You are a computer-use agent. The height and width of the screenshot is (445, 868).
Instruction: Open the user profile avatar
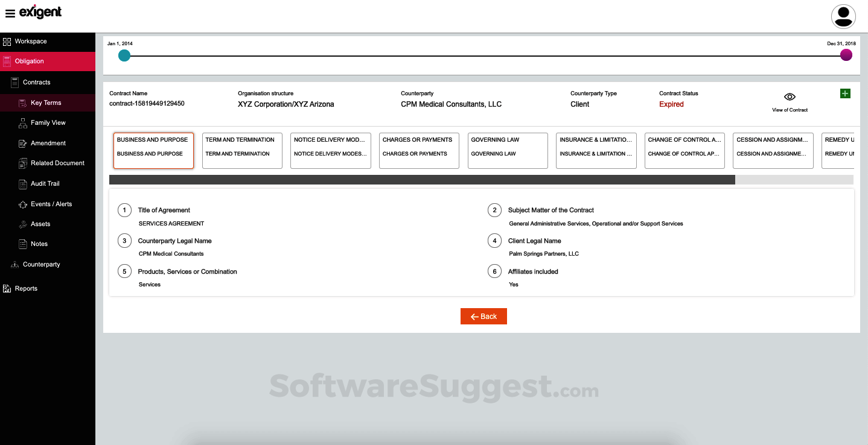tap(843, 16)
